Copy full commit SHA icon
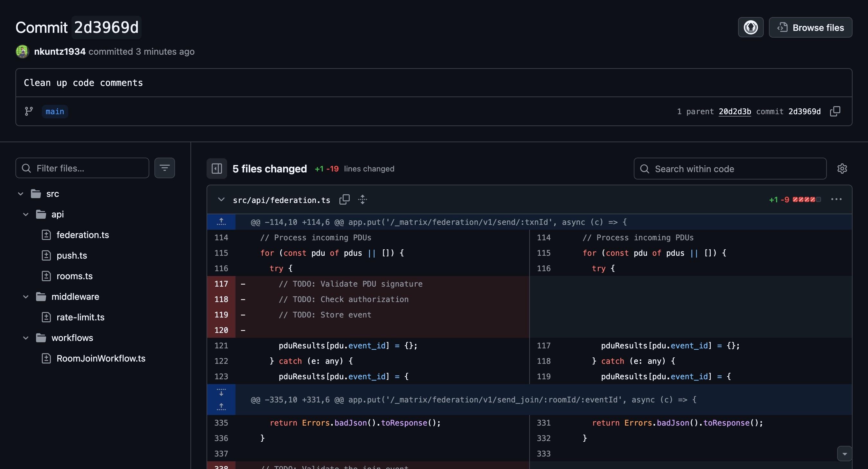Screen dimensions: 868x469 pyautogui.click(x=835, y=111)
